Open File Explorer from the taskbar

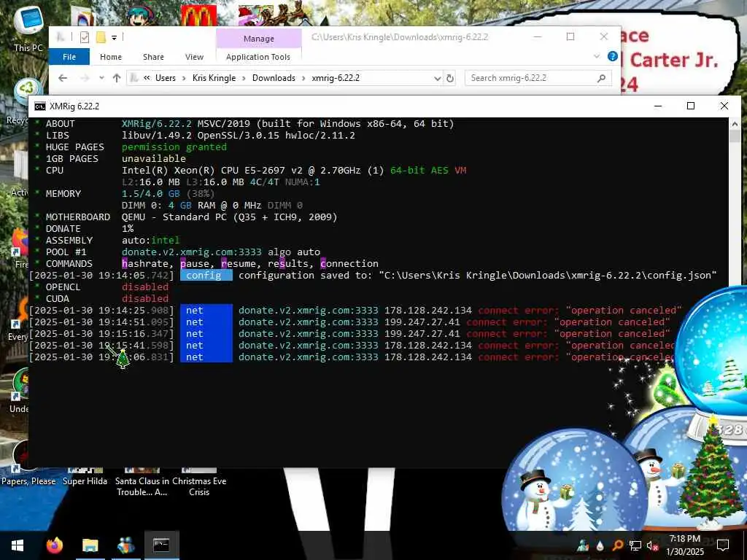pyautogui.click(x=90, y=545)
